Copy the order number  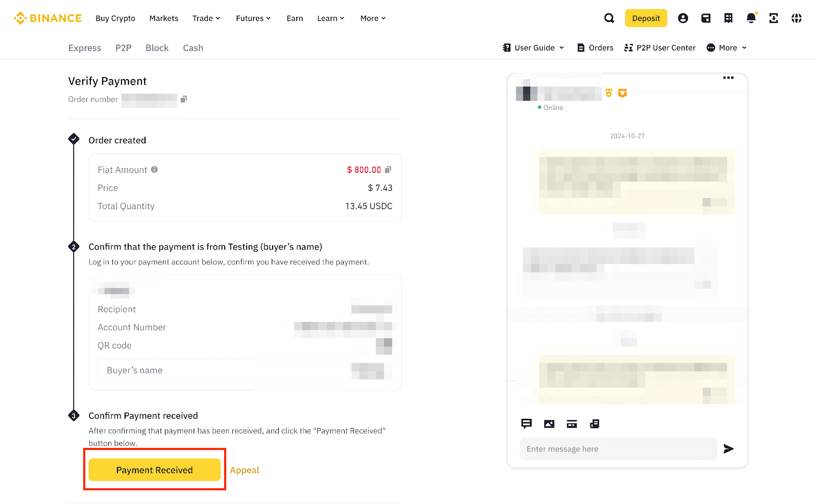pos(184,99)
